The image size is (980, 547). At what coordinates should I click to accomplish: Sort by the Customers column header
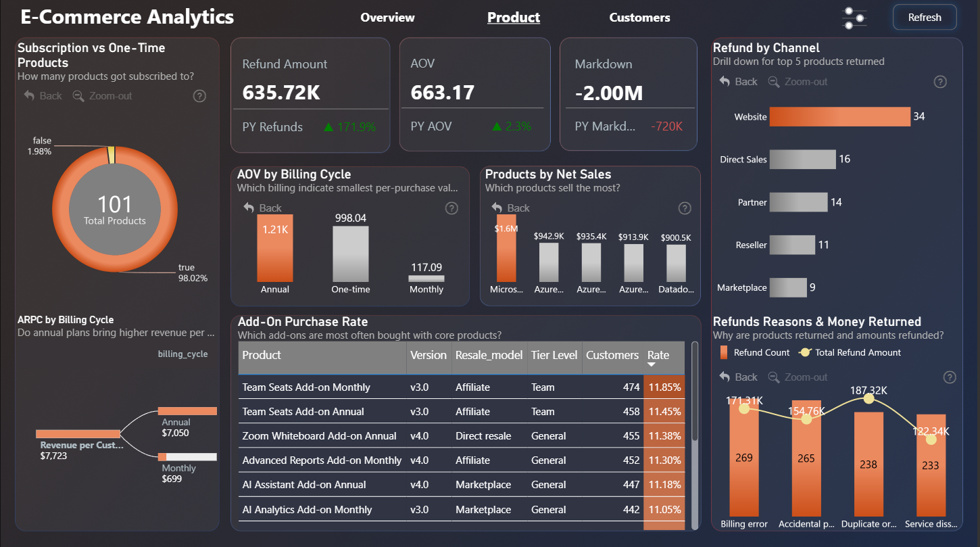pos(612,358)
